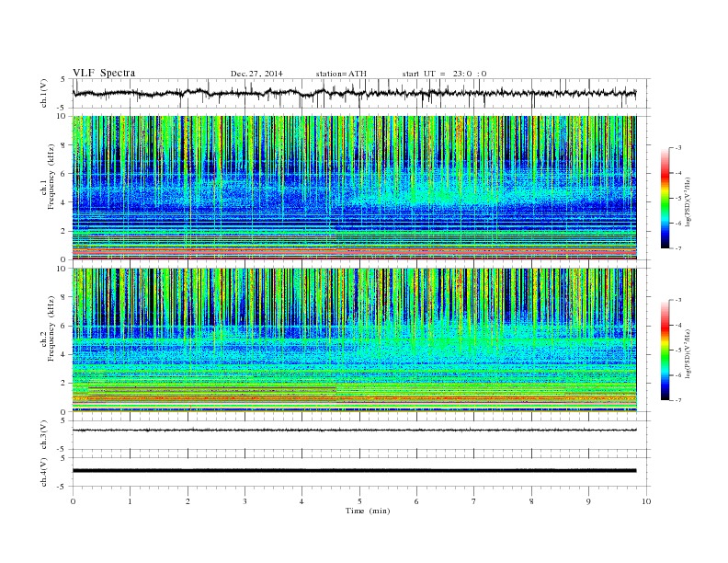This screenshot has height=563, width=728.
Task: Click inside the ch.2 frequency spectrogram
Action: (354, 339)
